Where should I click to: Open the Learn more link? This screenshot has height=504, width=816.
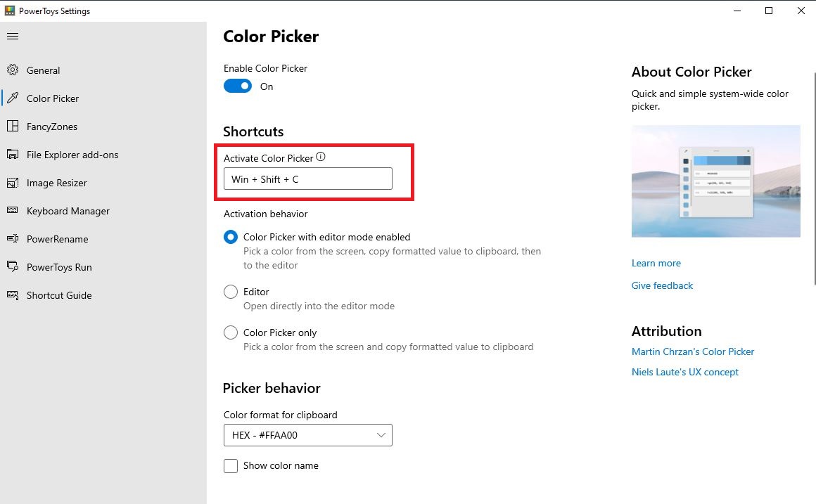coord(656,263)
